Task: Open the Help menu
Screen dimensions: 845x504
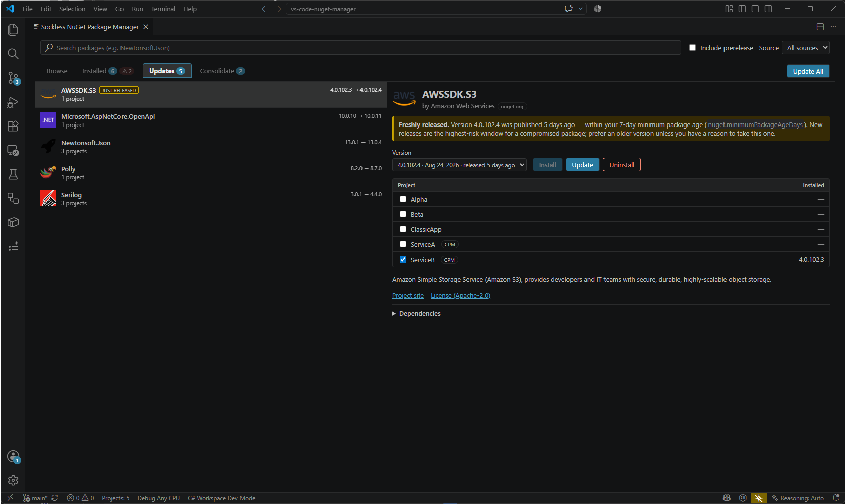Action: point(190,9)
